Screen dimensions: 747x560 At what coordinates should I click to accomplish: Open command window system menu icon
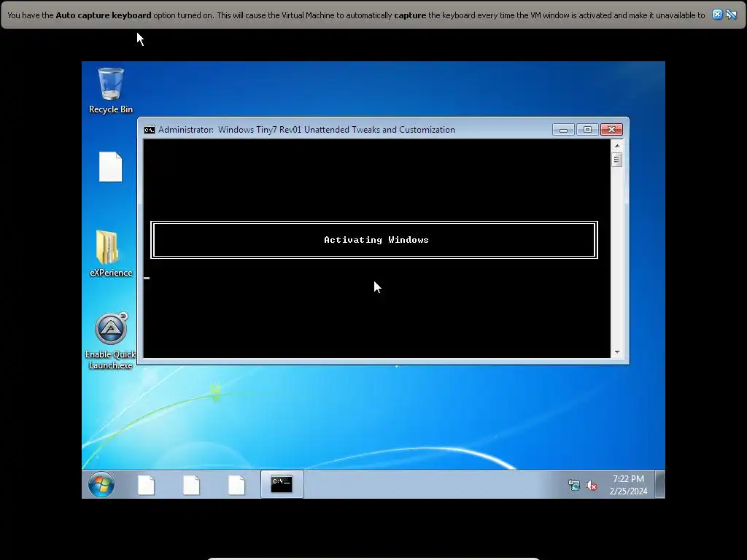pos(150,130)
